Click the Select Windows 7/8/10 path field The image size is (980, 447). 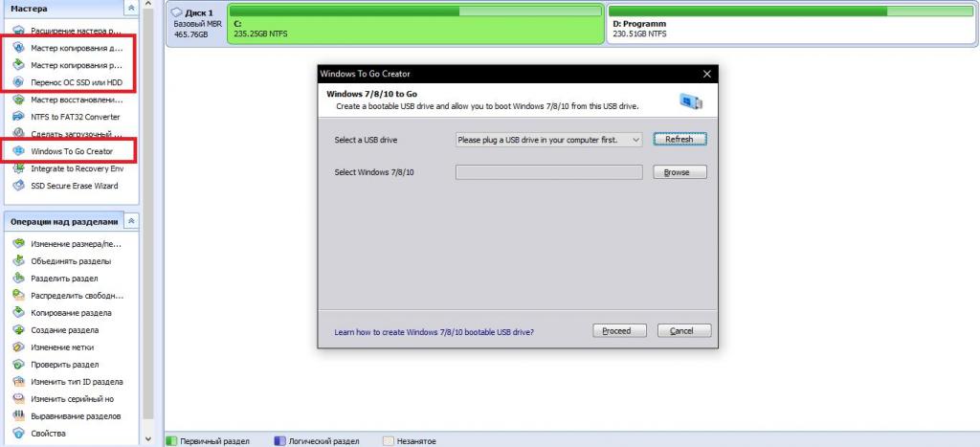click(x=548, y=172)
